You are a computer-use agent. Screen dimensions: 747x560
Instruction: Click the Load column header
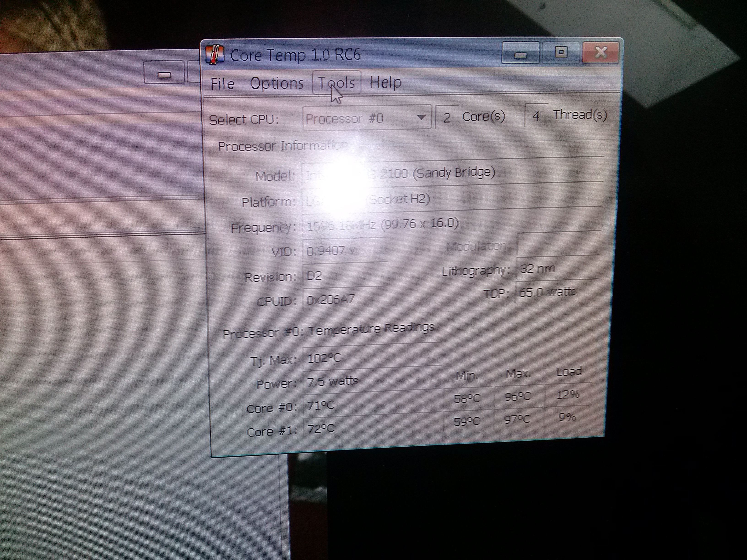tap(569, 372)
